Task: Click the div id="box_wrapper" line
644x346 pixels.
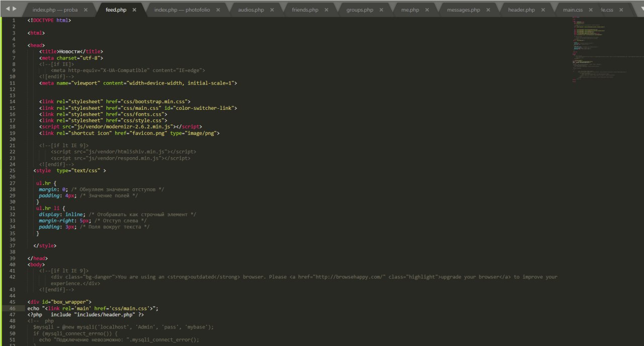Action: click(x=59, y=303)
